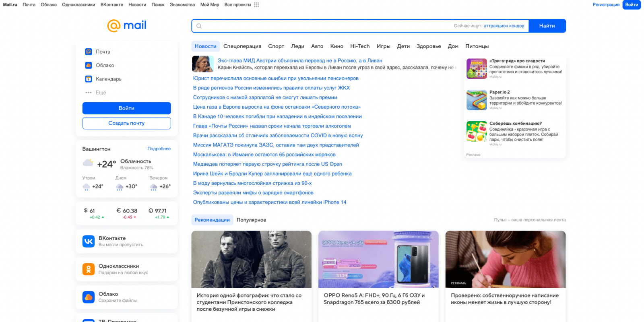Click the magnifier icon in search box
The image size is (644, 322).
[199, 26]
